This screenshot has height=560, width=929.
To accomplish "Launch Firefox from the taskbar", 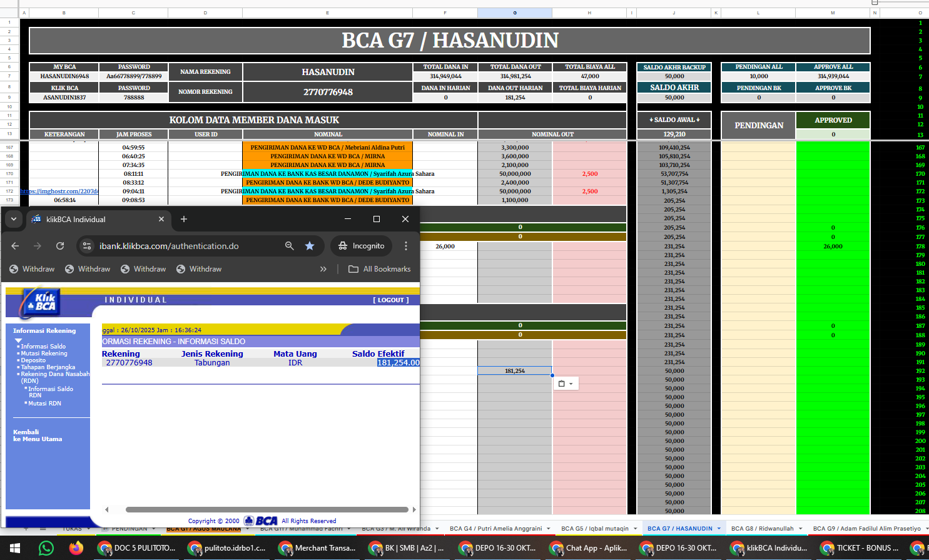I will (76, 548).
